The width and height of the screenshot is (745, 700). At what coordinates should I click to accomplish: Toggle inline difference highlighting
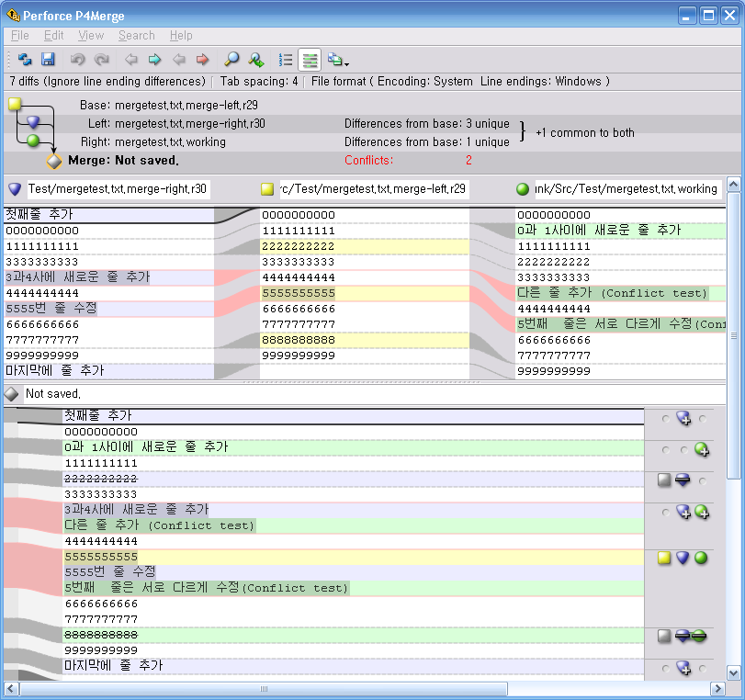click(309, 60)
